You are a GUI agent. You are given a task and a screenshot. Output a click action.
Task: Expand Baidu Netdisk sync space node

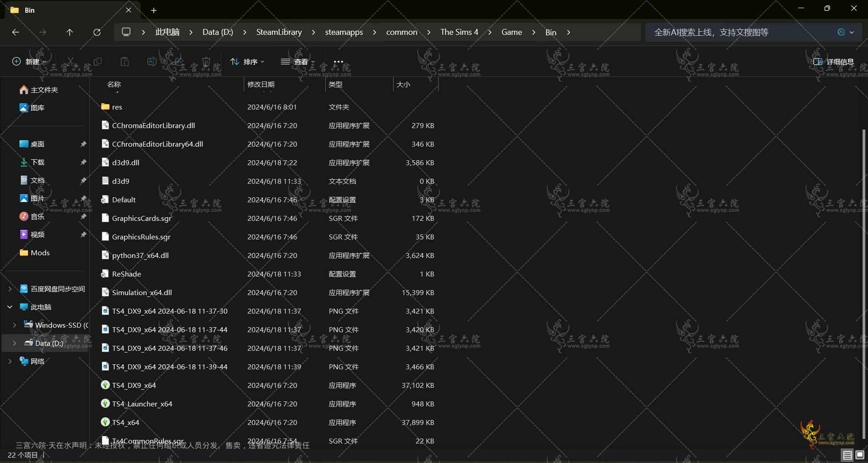tap(10, 289)
